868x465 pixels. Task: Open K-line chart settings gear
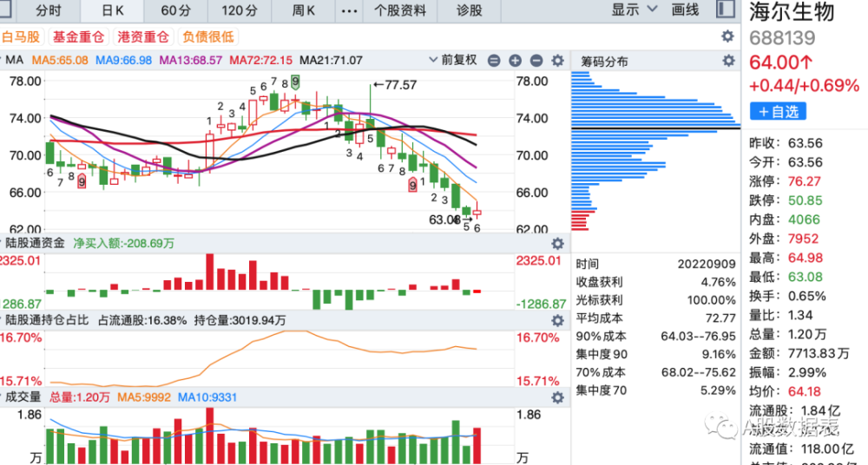pos(557,61)
